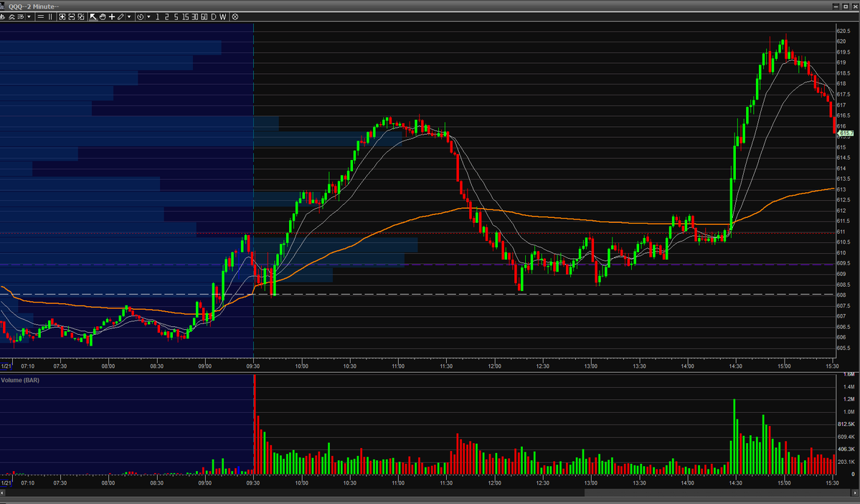Click the circled X clear icon
This screenshot has width=860, height=504.
(x=235, y=17)
